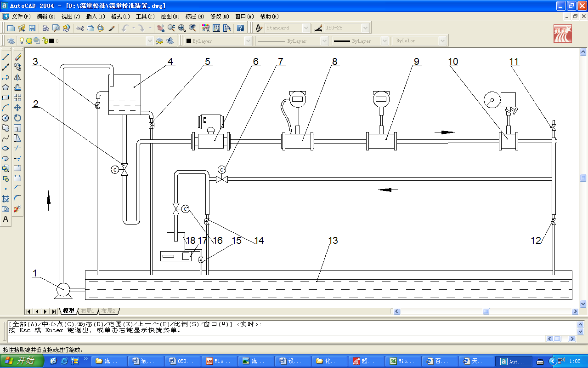The height and width of the screenshot is (368, 588).
Task: Select the Polygon drawing tool
Action: pyautogui.click(x=6, y=87)
